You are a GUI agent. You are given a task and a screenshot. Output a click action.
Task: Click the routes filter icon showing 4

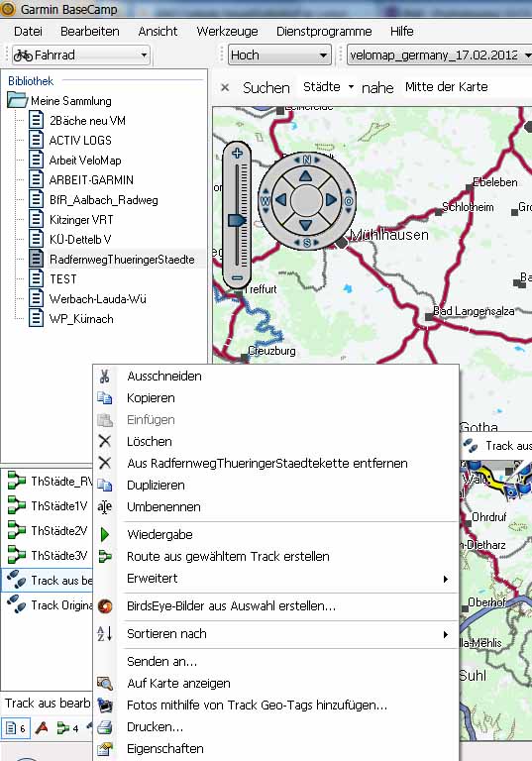point(67,728)
